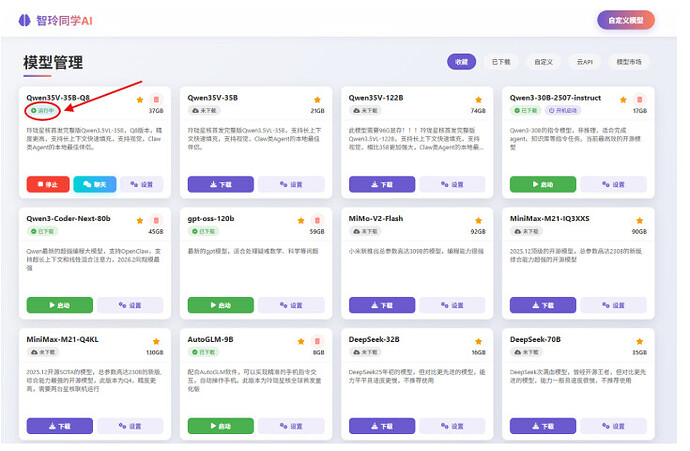Click the 运行中 status on Qwen35V-35B-Q8
This screenshot has width=690, height=451.
click(x=43, y=110)
